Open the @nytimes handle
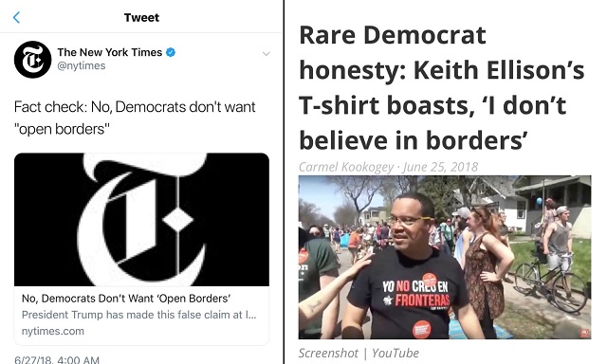This screenshot has width=607, height=364. click(82, 65)
